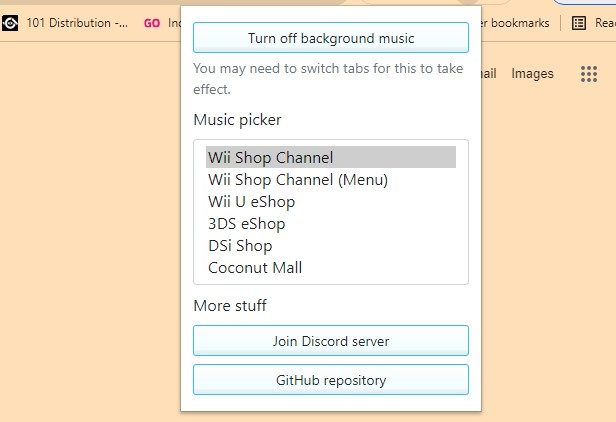Turn off background music button
Screen dimensions: 616x422
[331, 38]
